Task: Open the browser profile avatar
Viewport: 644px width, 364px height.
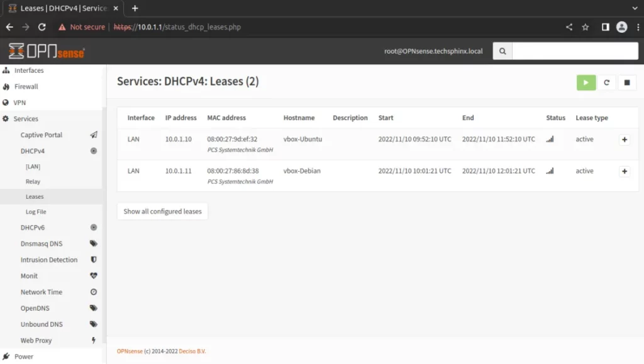Action: coord(621,27)
